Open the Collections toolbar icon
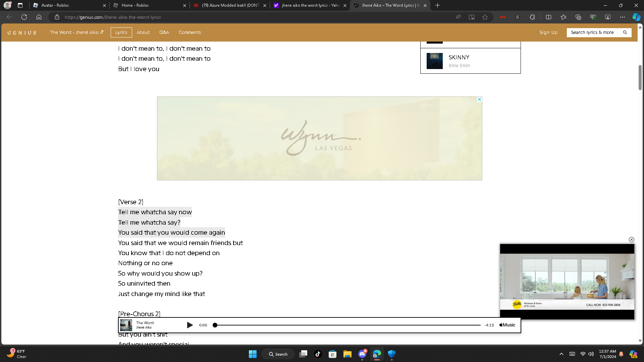644x362 pixels. [578, 17]
